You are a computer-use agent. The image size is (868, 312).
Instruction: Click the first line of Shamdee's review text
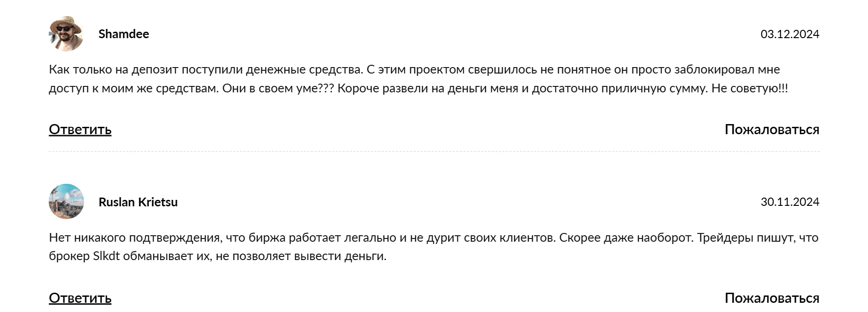click(414, 70)
